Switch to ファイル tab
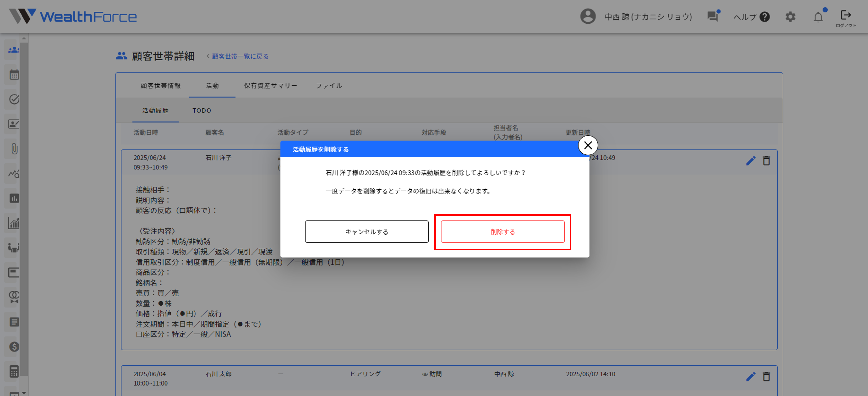The height and width of the screenshot is (396, 868). (x=329, y=86)
